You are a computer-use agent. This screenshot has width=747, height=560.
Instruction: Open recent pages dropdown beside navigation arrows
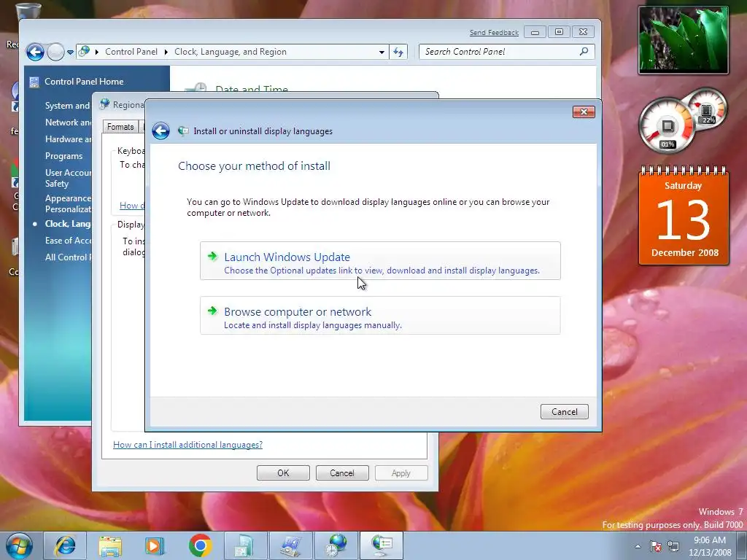pos(70,52)
